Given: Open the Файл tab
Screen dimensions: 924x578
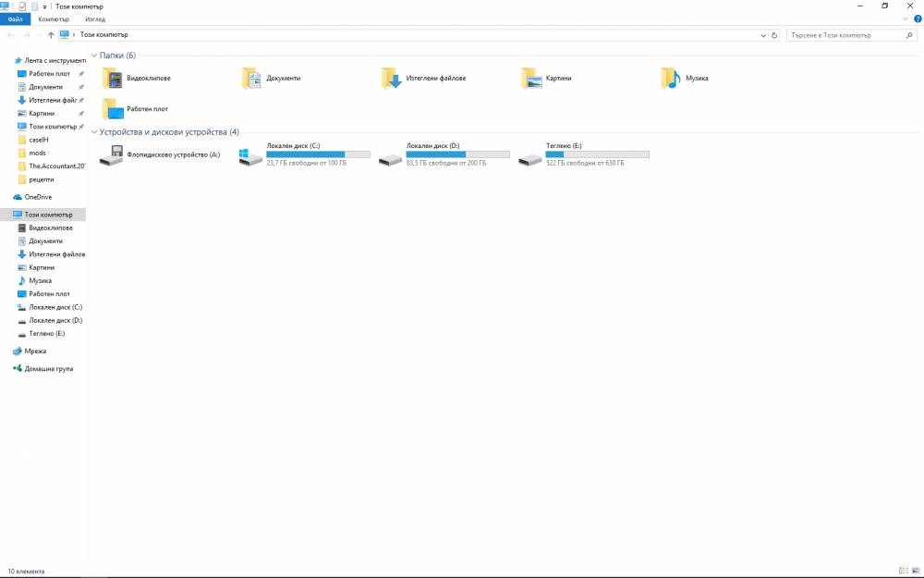Looking at the screenshot, I should (x=16, y=19).
